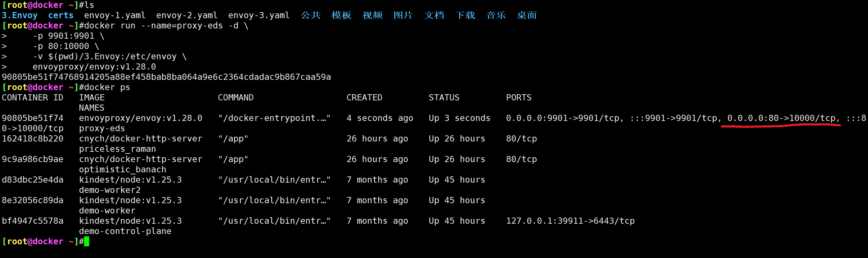Click the 文档 directory name
The image size is (868, 258).
[434, 15]
